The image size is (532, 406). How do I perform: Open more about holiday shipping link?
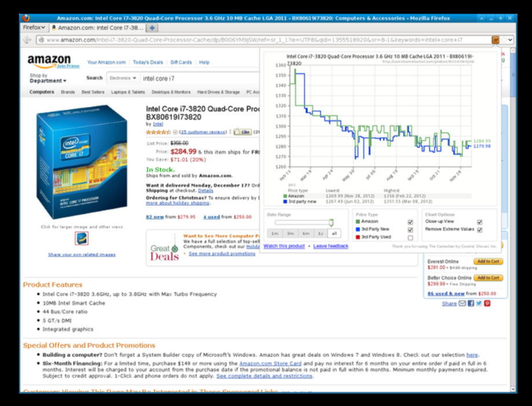[178, 203]
